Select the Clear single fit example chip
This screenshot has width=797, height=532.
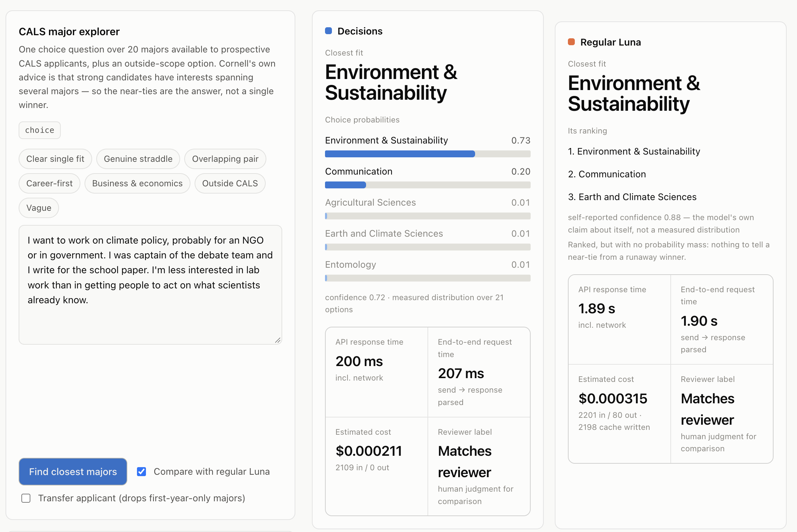[55, 159]
